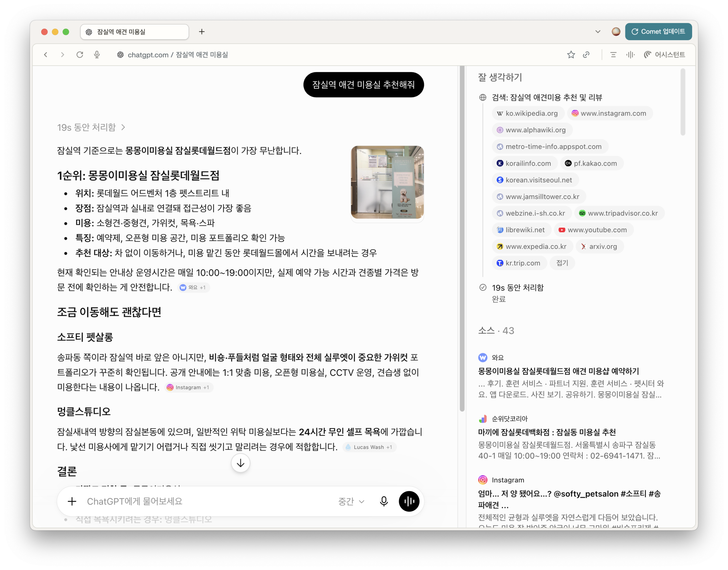Open the kr.trip.com source chip
This screenshot has width=728, height=570.
coord(519,263)
